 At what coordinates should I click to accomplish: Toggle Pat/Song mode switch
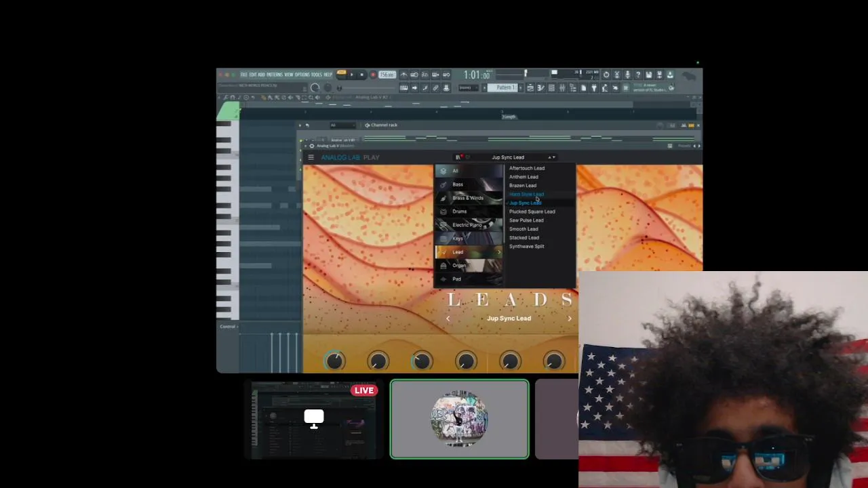coord(342,73)
